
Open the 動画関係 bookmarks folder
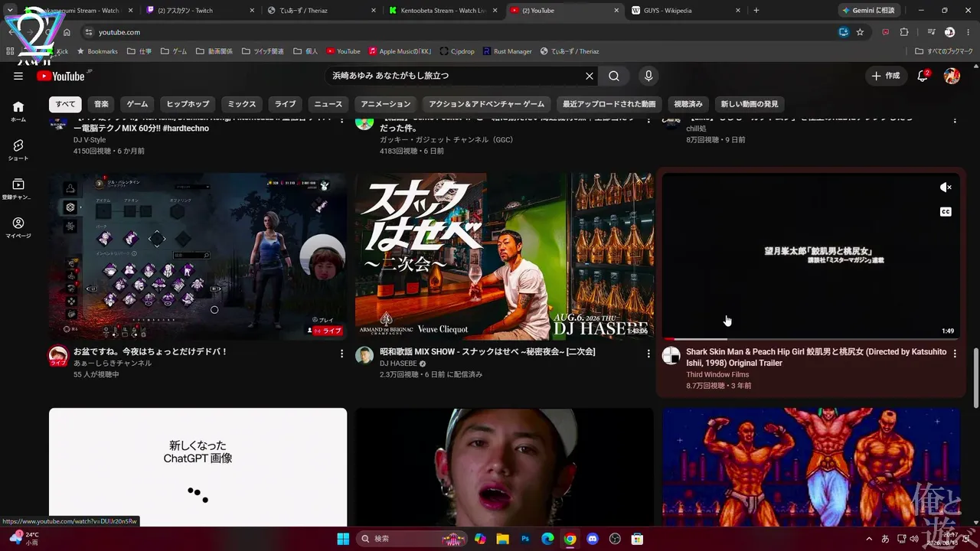(x=214, y=51)
